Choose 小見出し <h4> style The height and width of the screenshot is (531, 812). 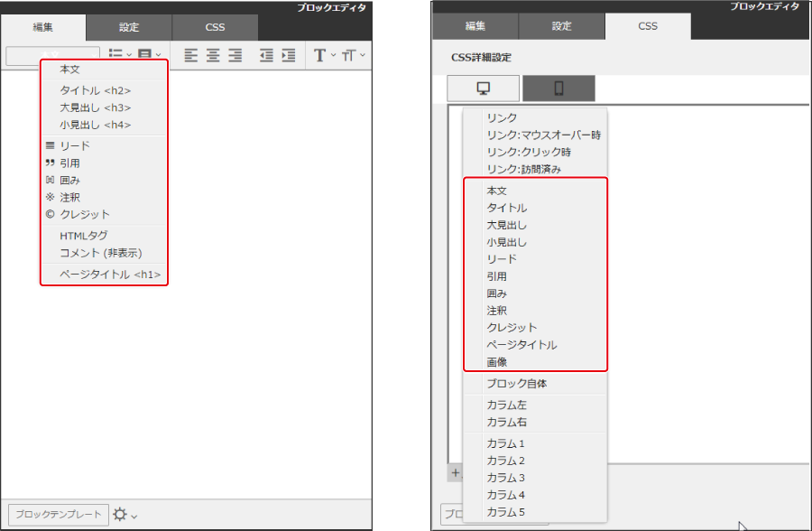click(x=104, y=125)
